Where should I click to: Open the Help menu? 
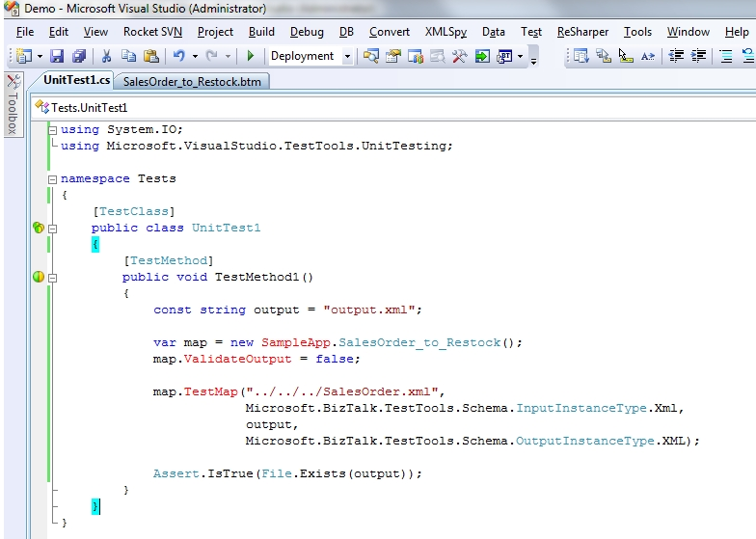(x=737, y=32)
